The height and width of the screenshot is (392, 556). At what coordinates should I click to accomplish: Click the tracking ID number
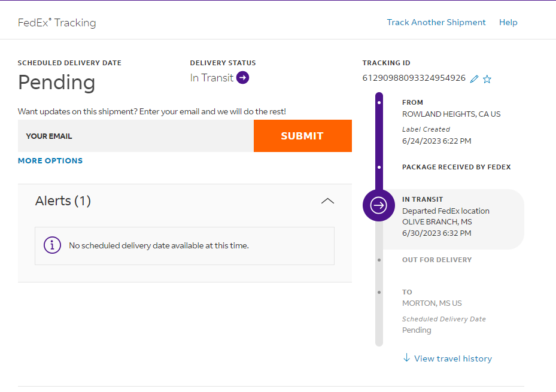414,78
